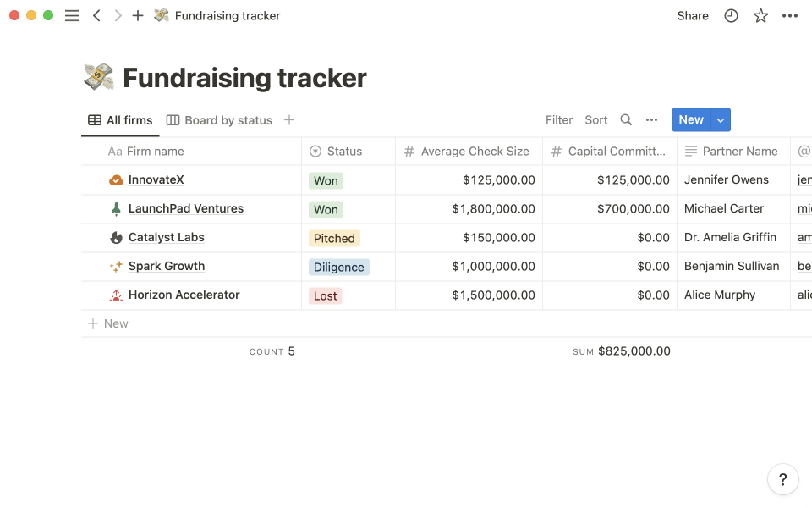Favorite the page with the star icon

[x=760, y=16]
